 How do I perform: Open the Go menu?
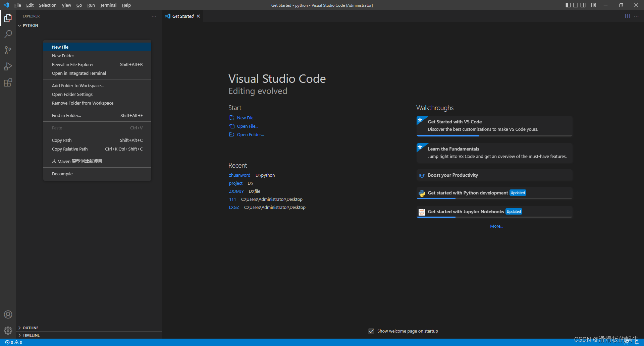point(79,5)
